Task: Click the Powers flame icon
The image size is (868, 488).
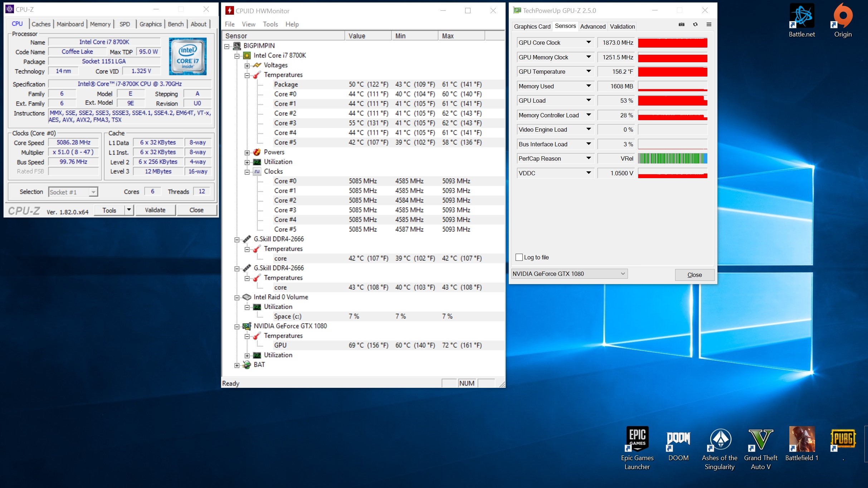Action: (x=257, y=152)
